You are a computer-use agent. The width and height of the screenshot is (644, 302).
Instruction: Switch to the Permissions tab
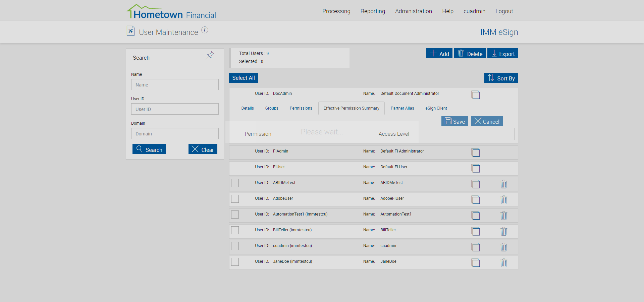click(301, 108)
